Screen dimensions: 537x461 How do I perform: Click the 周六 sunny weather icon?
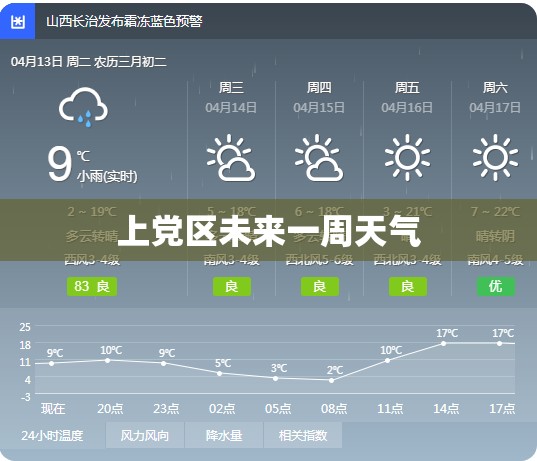tap(495, 158)
